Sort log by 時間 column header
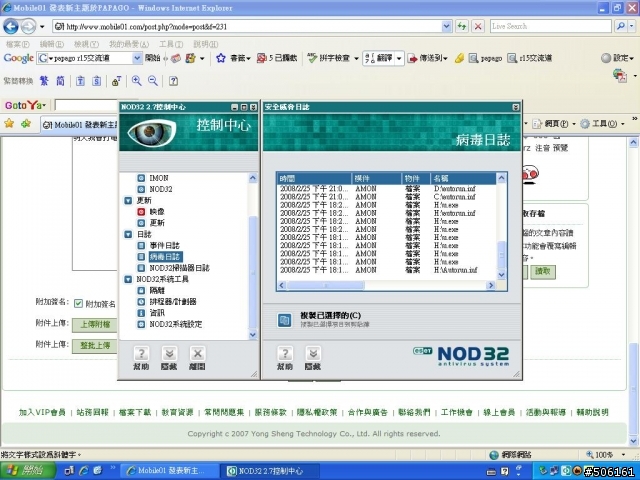Image resolution: width=640 pixels, height=480 pixels. 314,178
